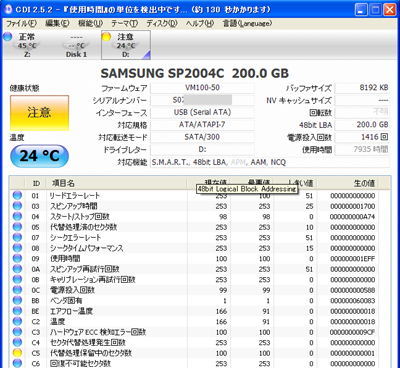Click yellow caution icon for C5 代替処理保留中のセクタ数
This screenshot has height=368, width=400.
(x=17, y=353)
